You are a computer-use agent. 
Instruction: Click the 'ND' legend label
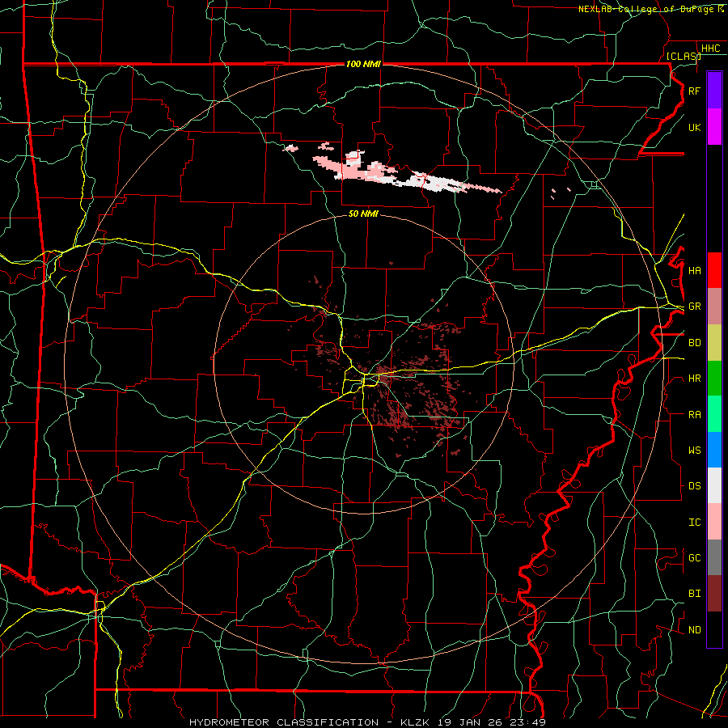694,630
